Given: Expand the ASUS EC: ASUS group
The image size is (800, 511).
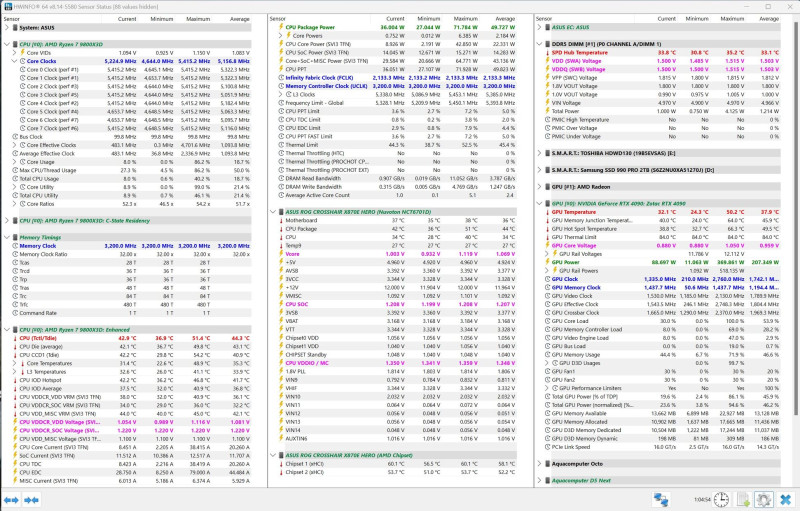Looking at the screenshot, I should 539,28.
